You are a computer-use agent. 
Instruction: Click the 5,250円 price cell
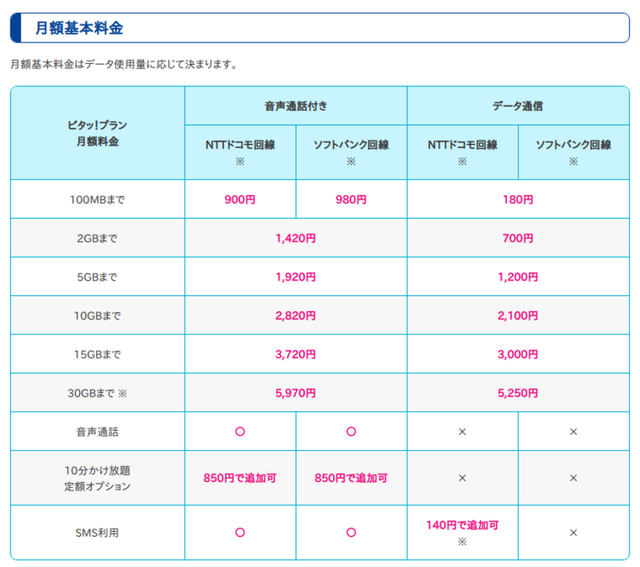518,393
